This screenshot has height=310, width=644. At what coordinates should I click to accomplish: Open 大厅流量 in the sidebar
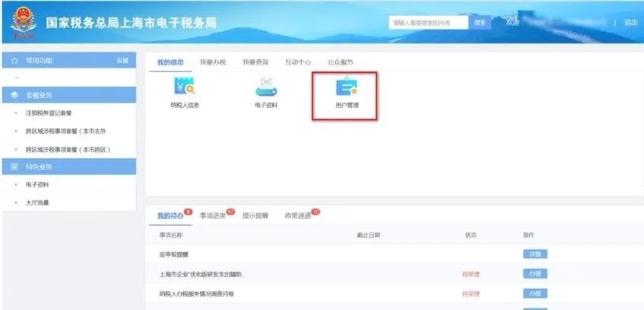tap(37, 202)
